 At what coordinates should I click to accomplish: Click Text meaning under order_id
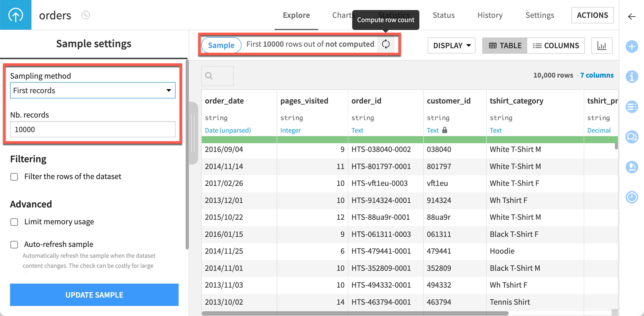pos(357,130)
